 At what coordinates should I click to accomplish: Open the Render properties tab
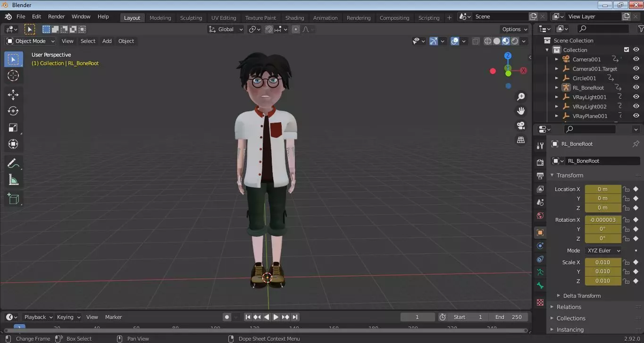(540, 162)
